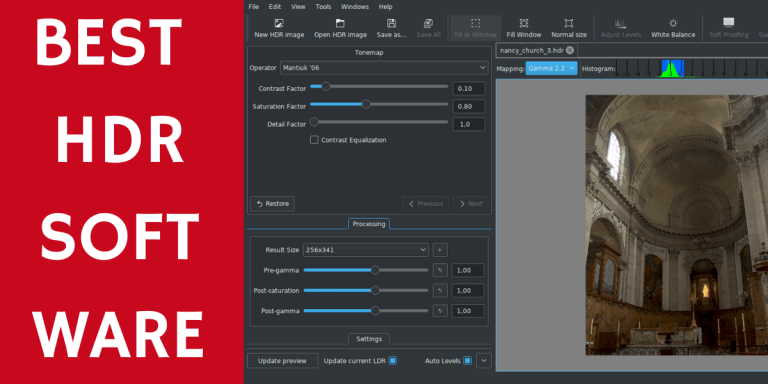Click the Pre-gamma value field
The image size is (768, 384).
(x=468, y=270)
